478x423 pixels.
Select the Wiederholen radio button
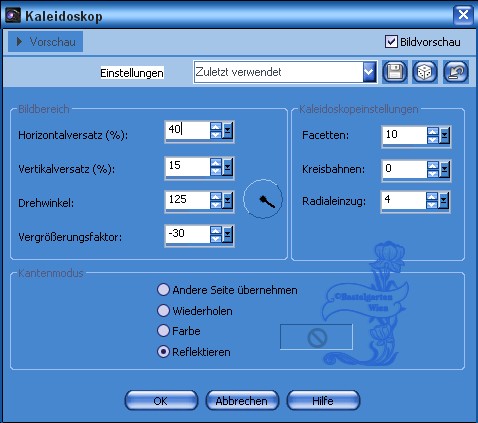(163, 311)
